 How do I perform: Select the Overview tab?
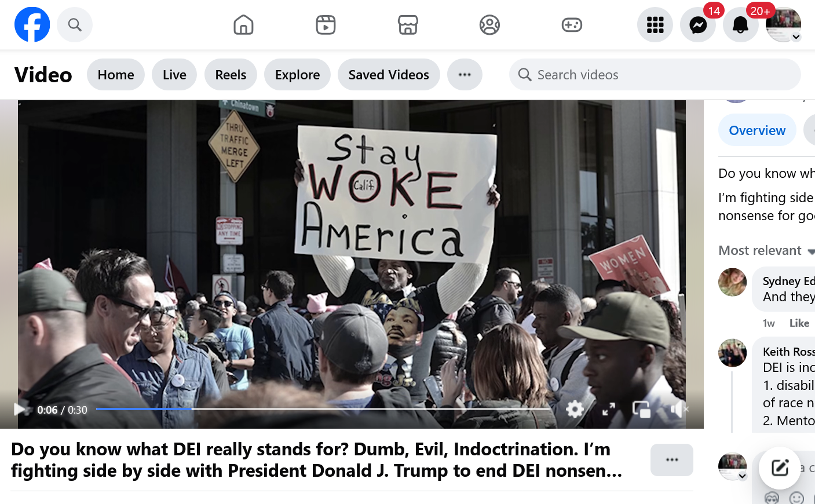coord(757,130)
